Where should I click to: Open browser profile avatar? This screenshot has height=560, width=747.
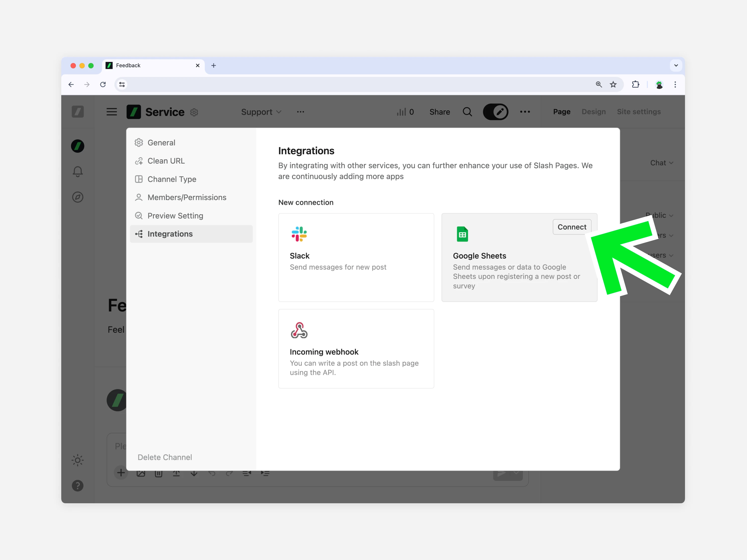[x=659, y=84]
